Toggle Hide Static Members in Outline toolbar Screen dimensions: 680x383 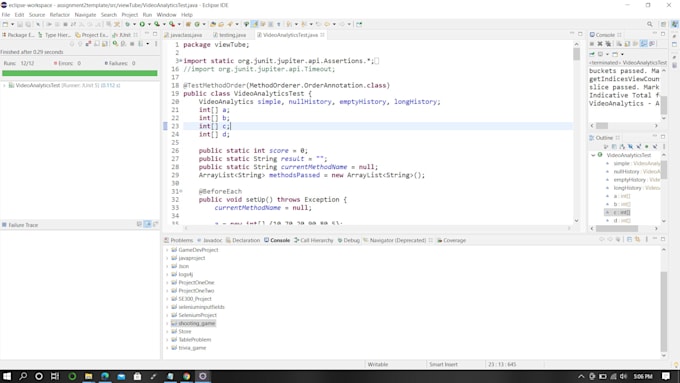(638, 147)
